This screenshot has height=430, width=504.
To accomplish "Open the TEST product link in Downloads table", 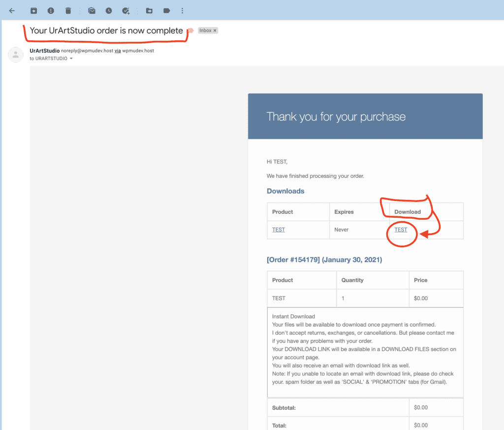I will 279,230.
